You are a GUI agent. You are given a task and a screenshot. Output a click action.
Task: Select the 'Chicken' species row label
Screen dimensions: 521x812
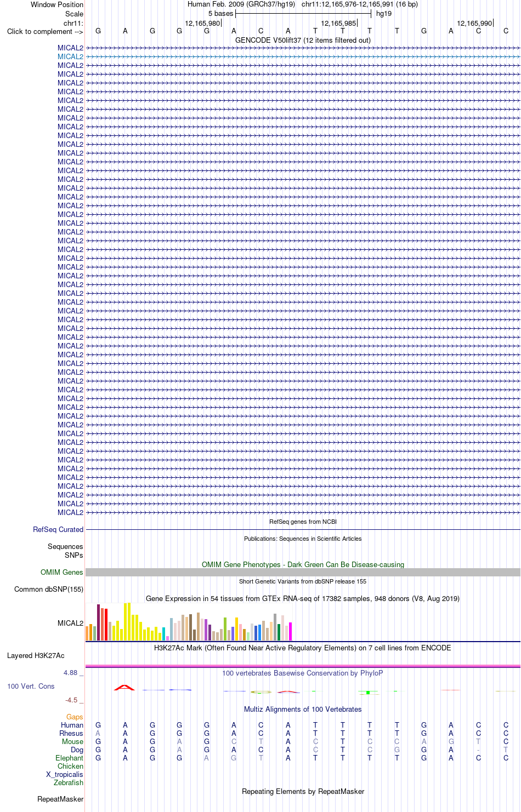[x=70, y=766]
